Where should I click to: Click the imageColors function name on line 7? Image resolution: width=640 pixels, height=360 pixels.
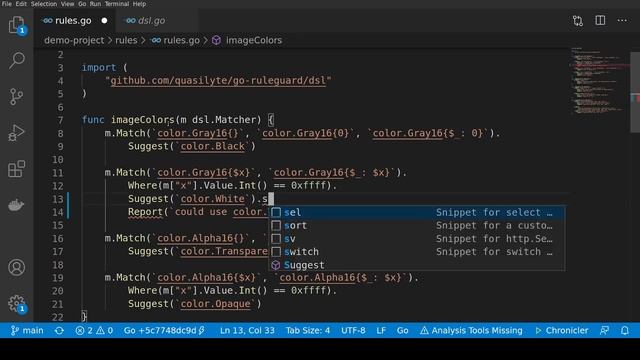[142, 120]
